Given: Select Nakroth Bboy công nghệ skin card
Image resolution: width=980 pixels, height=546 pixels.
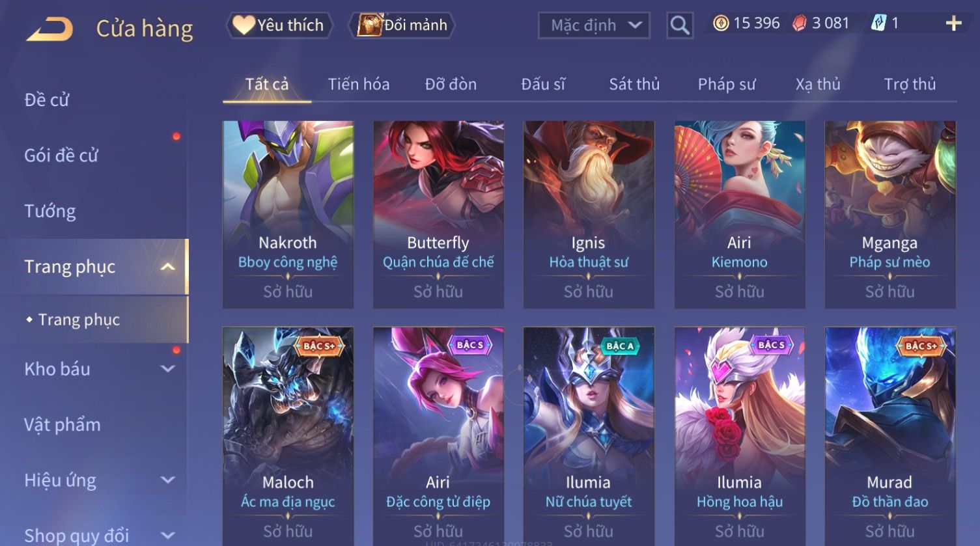Looking at the screenshot, I should coord(288,214).
